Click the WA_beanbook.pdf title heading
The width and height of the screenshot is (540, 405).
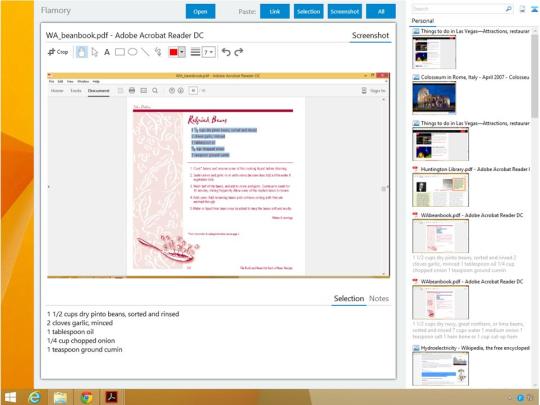coord(125,35)
